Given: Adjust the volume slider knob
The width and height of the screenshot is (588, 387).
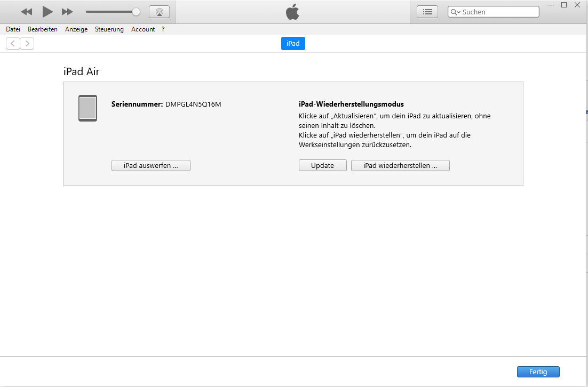Looking at the screenshot, I should click(136, 12).
